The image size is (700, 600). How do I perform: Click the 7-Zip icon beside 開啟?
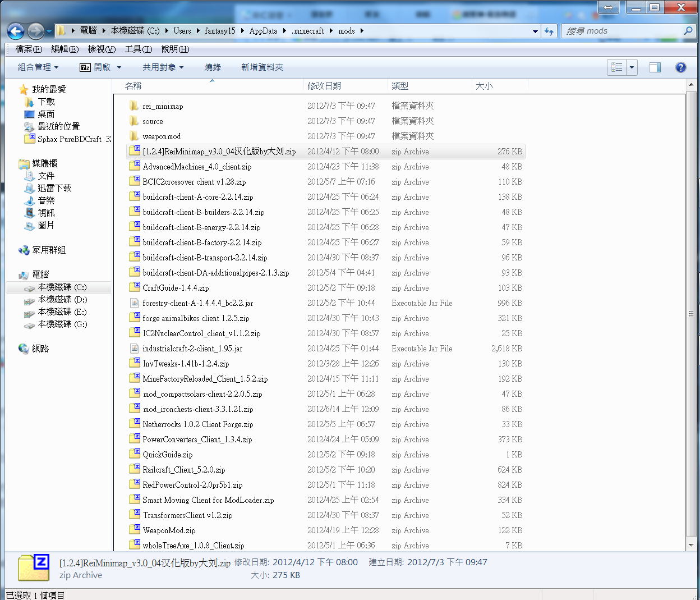(85, 67)
